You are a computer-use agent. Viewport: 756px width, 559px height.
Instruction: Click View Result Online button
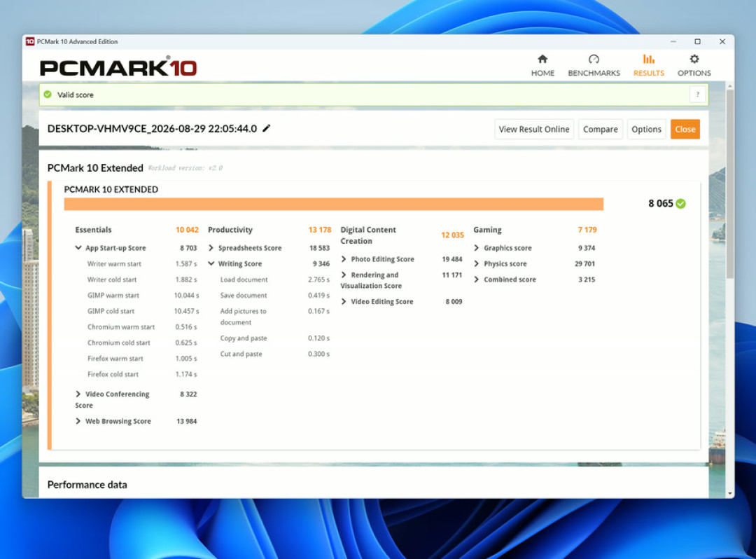[x=533, y=130]
